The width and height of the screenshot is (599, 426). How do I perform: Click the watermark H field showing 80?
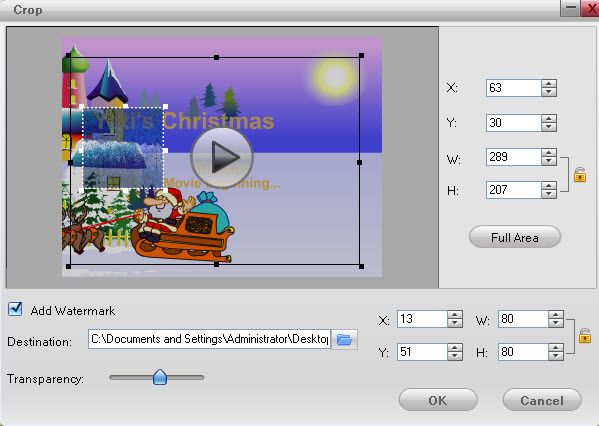coord(523,352)
